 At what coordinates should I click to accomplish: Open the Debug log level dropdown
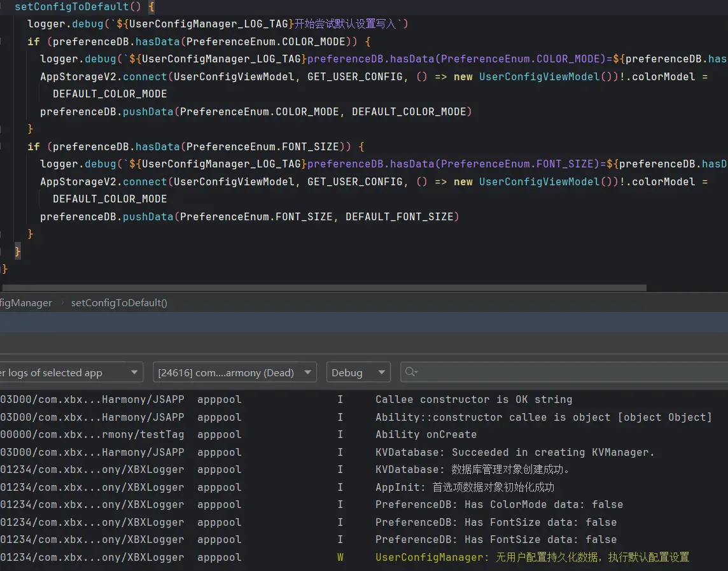358,372
